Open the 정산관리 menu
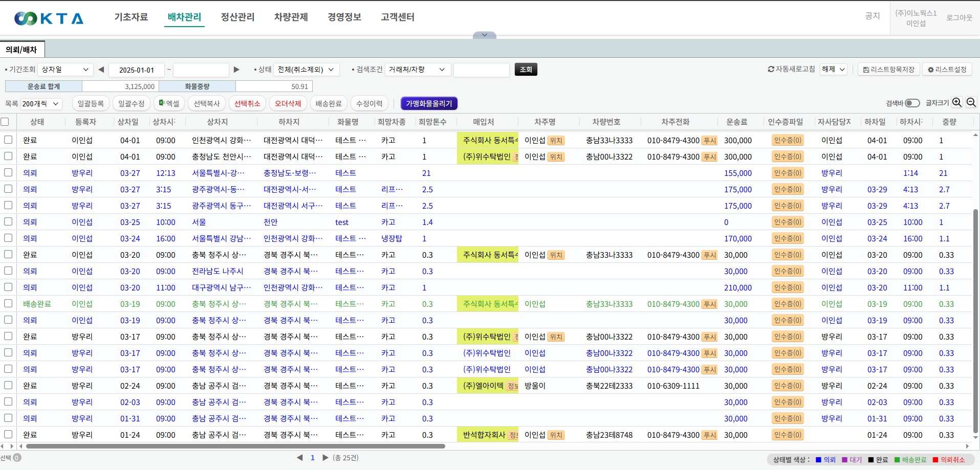980x470 pixels. 237,17
